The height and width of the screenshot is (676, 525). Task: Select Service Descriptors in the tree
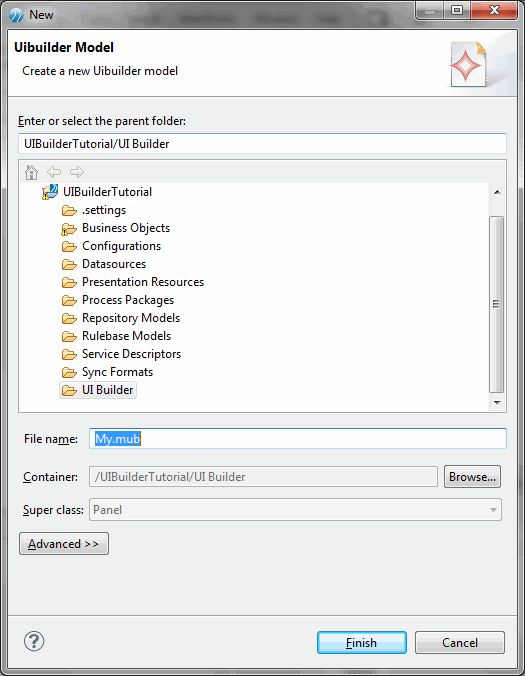pos(131,354)
